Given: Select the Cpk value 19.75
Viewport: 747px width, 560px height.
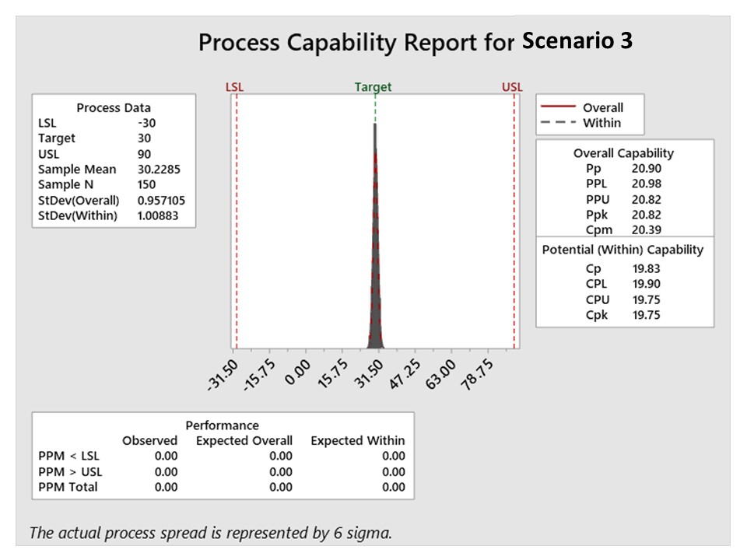Looking at the screenshot, I should (x=637, y=315).
